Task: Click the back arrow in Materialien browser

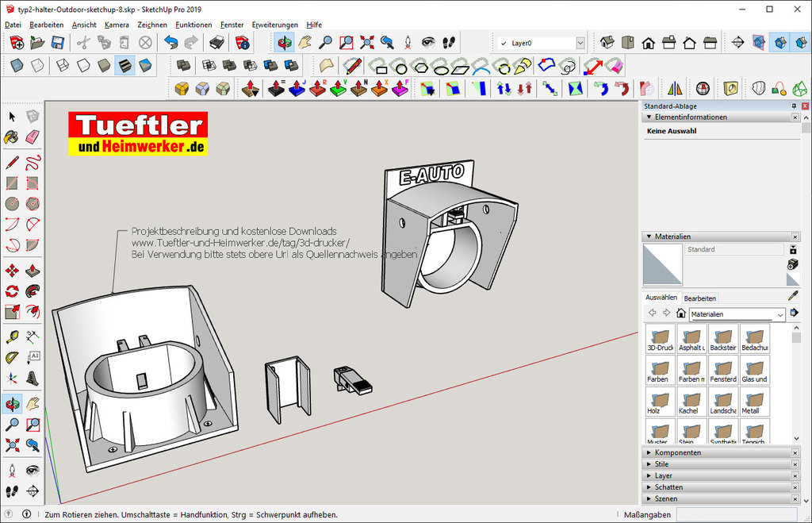Action: pos(653,313)
